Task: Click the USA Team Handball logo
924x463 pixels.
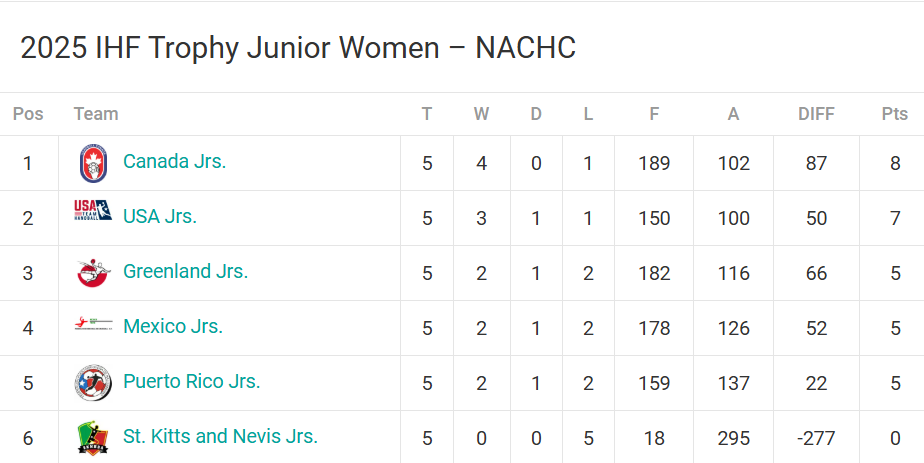Action: [x=93, y=210]
